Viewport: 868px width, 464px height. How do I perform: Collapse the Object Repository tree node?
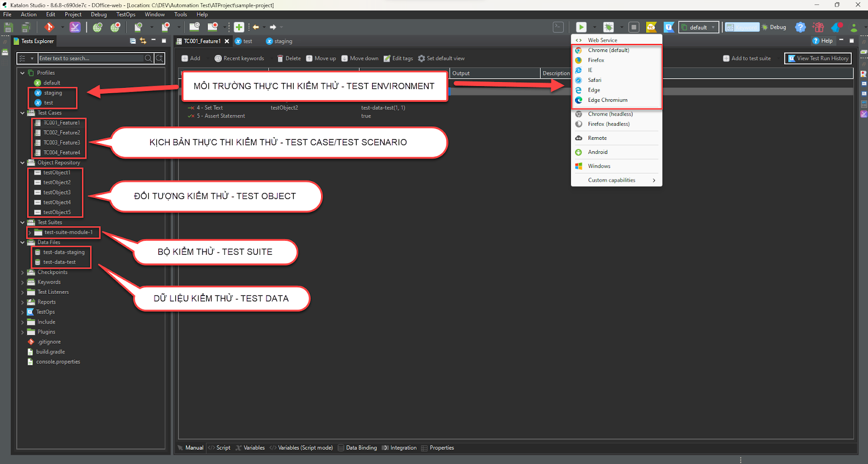pyautogui.click(x=22, y=163)
